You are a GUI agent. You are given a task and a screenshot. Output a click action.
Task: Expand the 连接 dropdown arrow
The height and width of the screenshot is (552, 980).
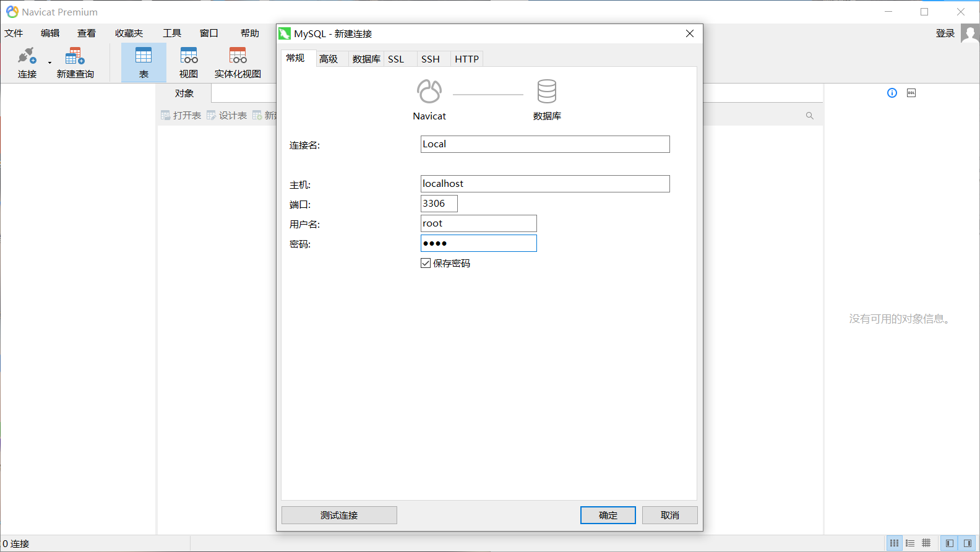click(x=49, y=63)
